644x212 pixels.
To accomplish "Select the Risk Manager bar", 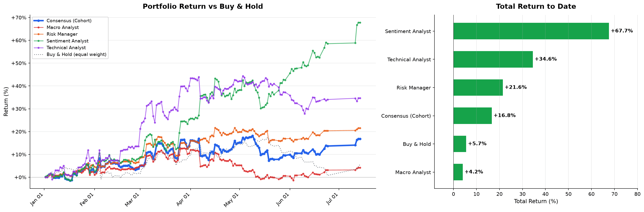I will pos(478,88).
